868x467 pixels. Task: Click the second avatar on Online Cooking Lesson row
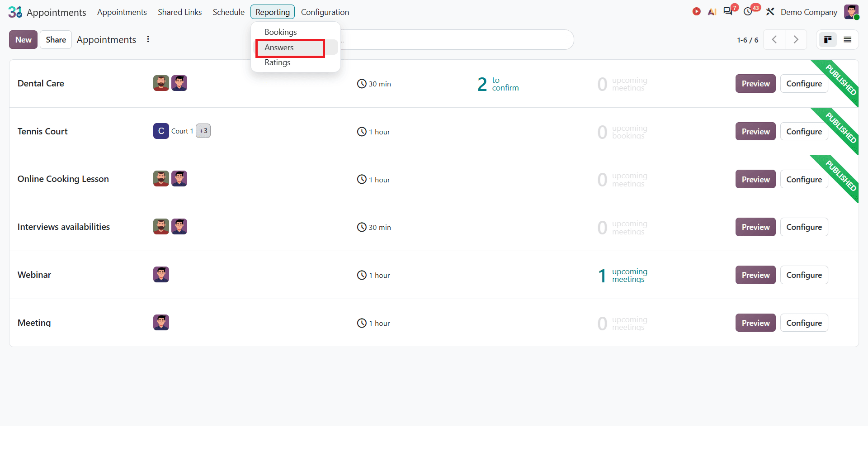tap(179, 179)
